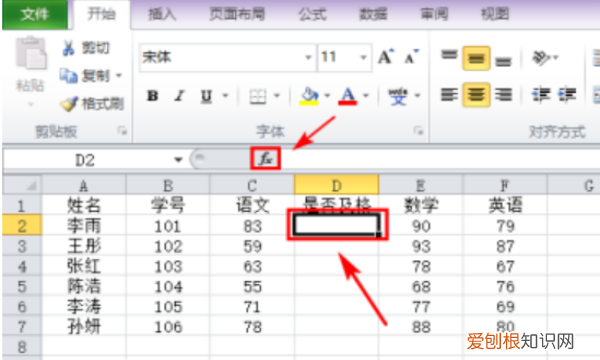The height and width of the screenshot is (360, 600).
Task: Toggle Middle Align button
Action: [476, 58]
